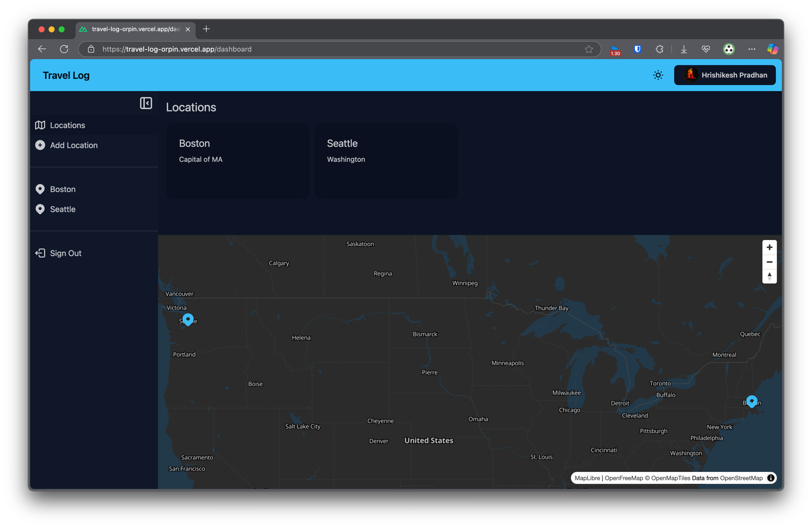Open Hrishikesh Pradhan user menu

click(x=724, y=75)
